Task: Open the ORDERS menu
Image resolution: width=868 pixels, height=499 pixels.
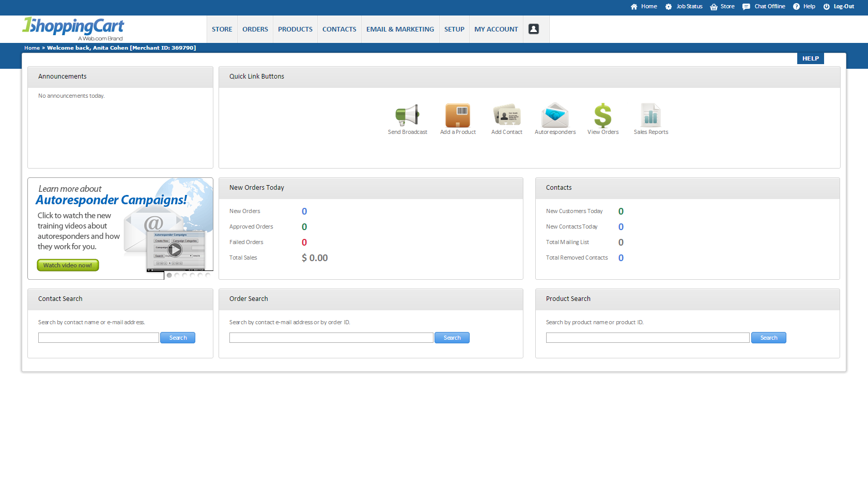Action: (255, 29)
